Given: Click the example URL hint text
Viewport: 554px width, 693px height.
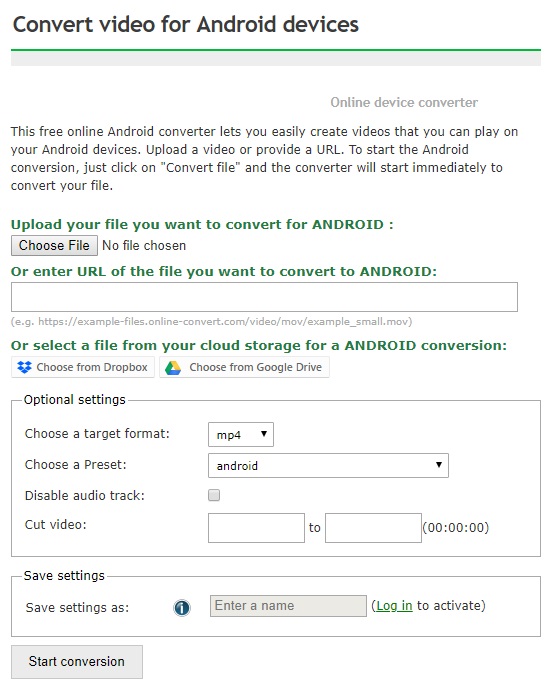Looking at the screenshot, I should [x=211, y=322].
